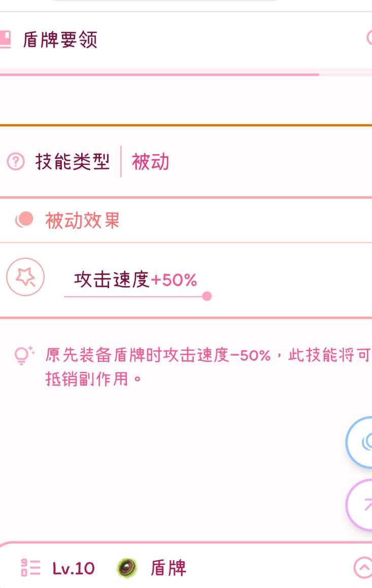Expand the bottom panel with chevron-up
The width and height of the screenshot is (372, 588).
point(362,568)
